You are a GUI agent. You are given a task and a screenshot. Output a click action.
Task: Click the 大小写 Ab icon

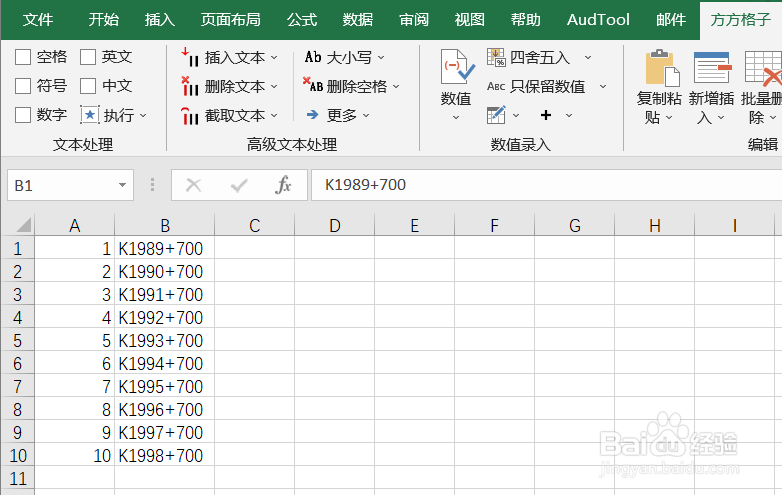[x=313, y=57]
